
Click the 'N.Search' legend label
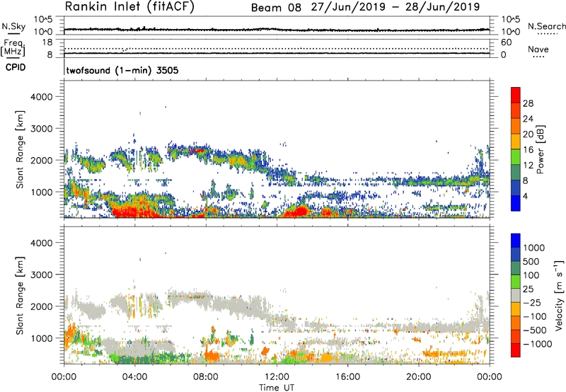[x=547, y=26]
